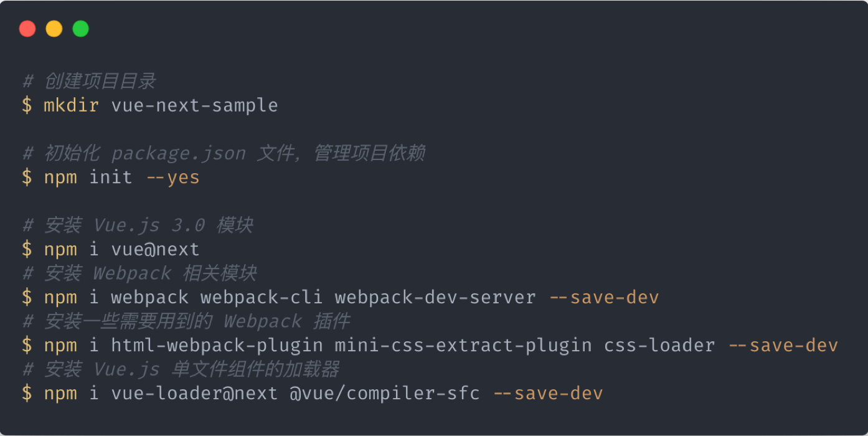Click the webpack-cli package name

[262, 297]
